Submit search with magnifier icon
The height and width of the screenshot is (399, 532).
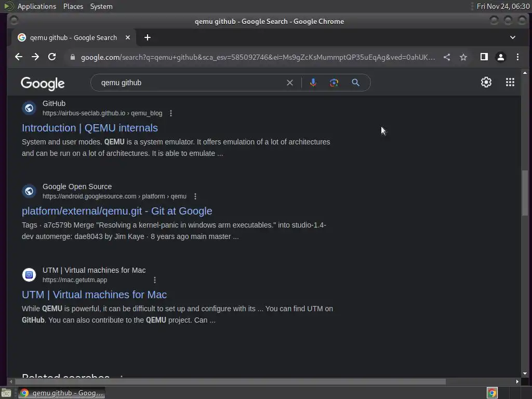point(355,83)
